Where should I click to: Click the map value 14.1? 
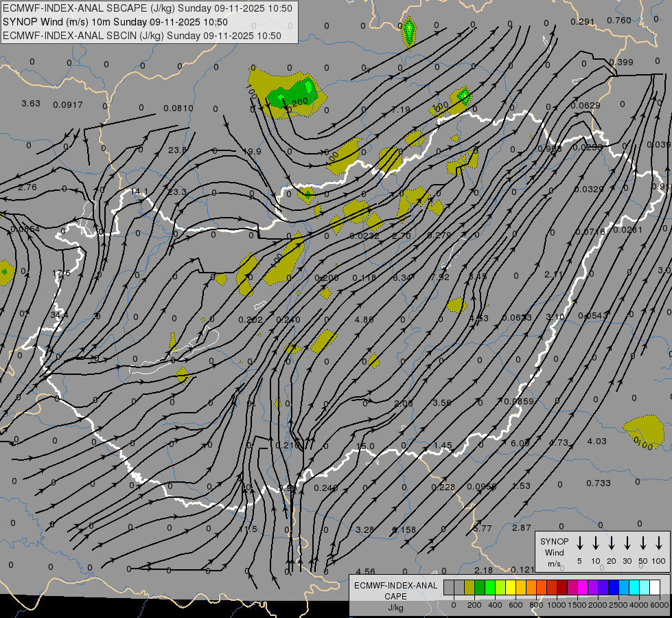pyautogui.click(x=139, y=192)
